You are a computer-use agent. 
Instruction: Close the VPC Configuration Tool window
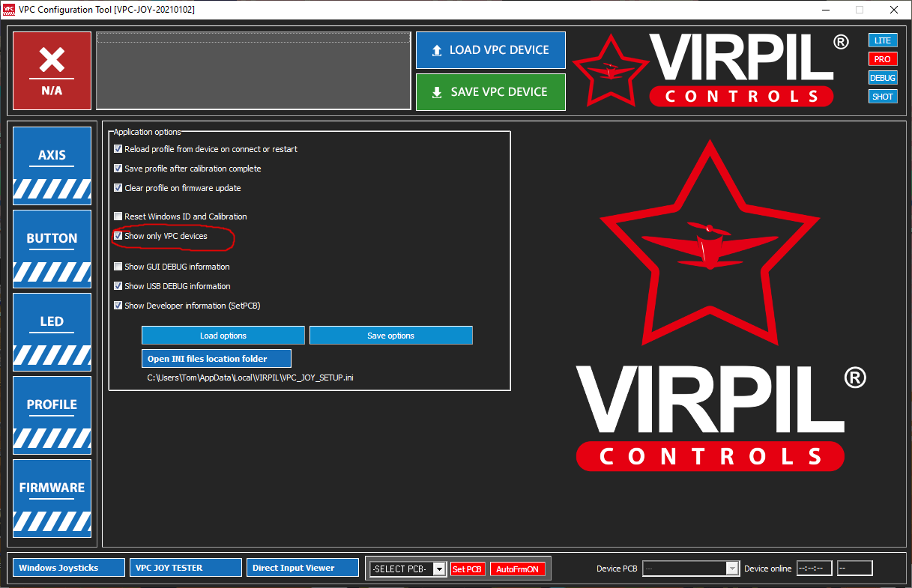[x=893, y=10]
